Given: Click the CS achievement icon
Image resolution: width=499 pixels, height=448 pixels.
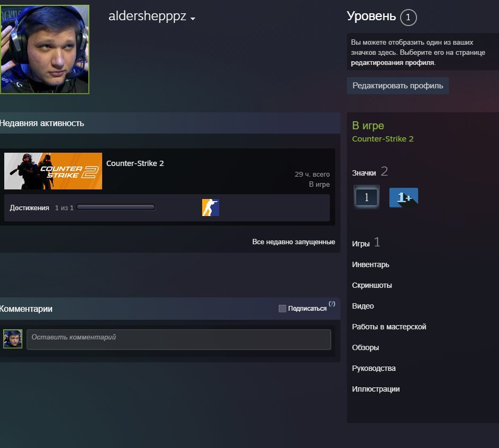Looking at the screenshot, I should pos(210,208).
